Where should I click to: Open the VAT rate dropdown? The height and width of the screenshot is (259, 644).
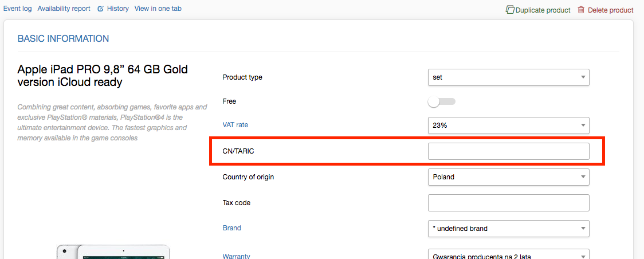pos(508,125)
